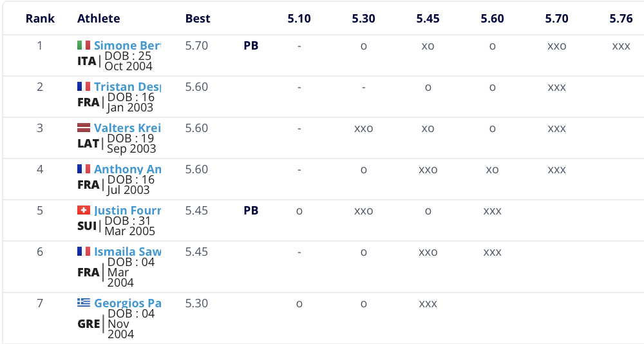Viewport: 644px width, 344px height.
Task: Click the French flag beside Ismaila
Action: point(84,251)
